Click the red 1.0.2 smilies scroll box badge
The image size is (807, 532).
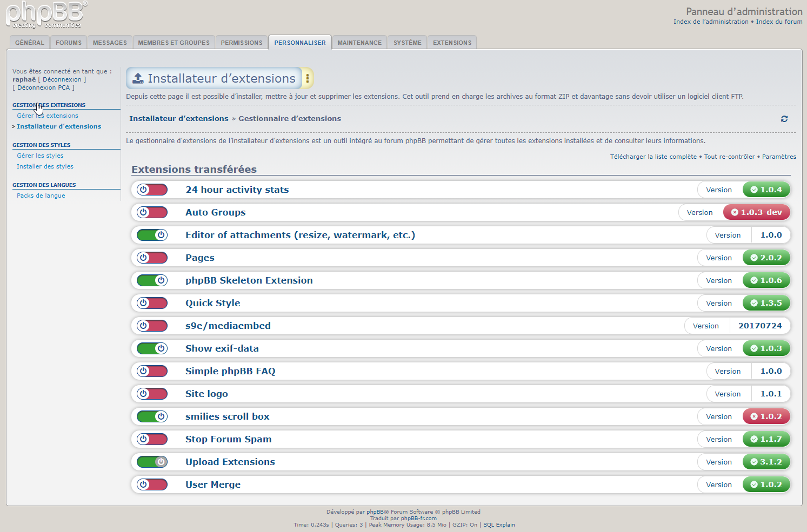(766, 416)
